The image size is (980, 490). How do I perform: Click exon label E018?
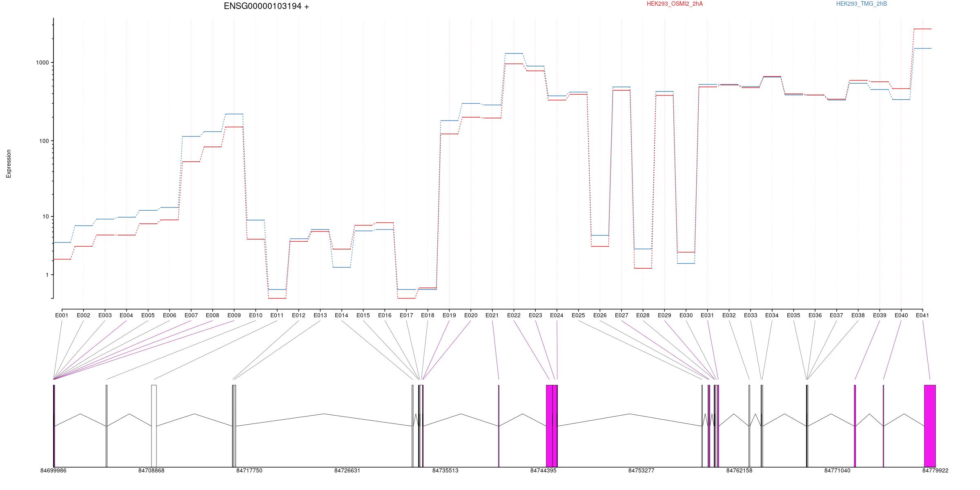click(428, 315)
